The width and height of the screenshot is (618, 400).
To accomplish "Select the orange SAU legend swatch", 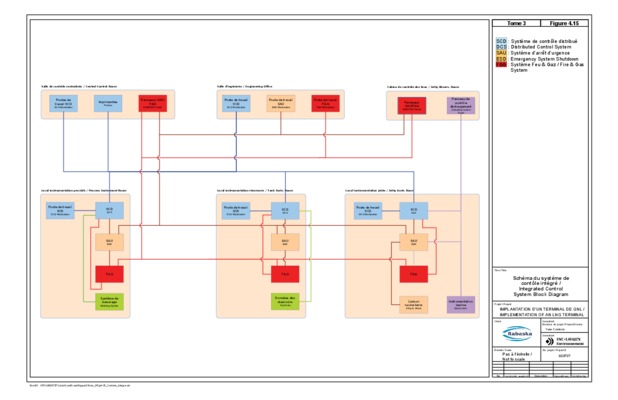I will [x=501, y=53].
